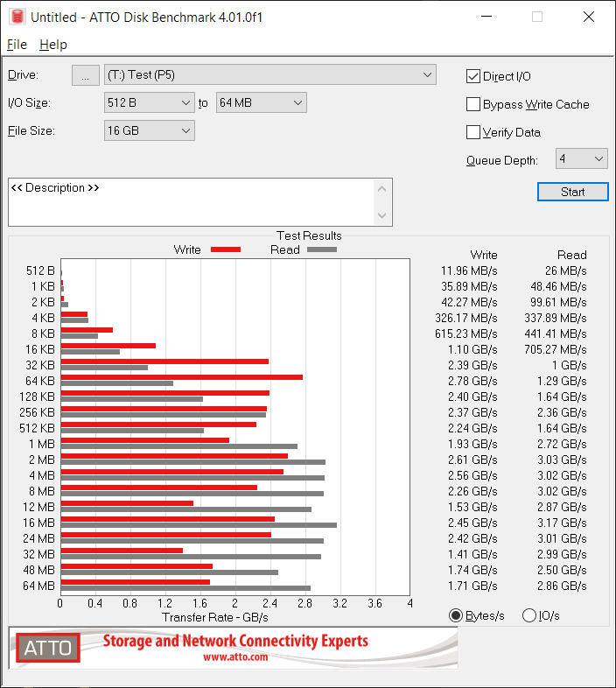Open the File menu
Image resolution: width=616 pixels, height=688 pixels.
[x=17, y=45]
